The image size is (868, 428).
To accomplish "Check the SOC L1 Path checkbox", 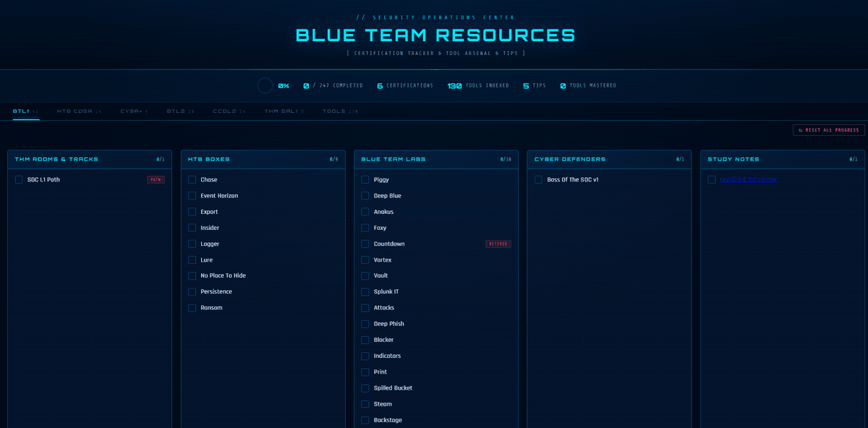I will (x=19, y=179).
